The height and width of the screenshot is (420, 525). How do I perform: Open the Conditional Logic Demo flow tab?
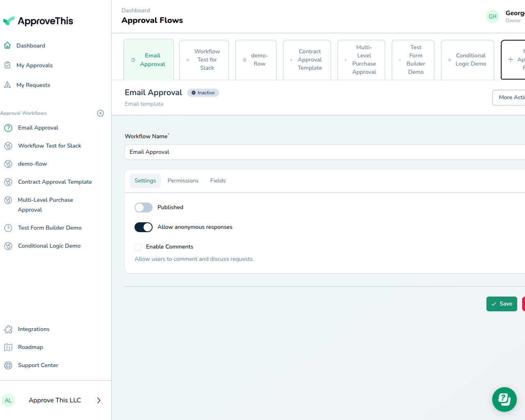point(468,60)
